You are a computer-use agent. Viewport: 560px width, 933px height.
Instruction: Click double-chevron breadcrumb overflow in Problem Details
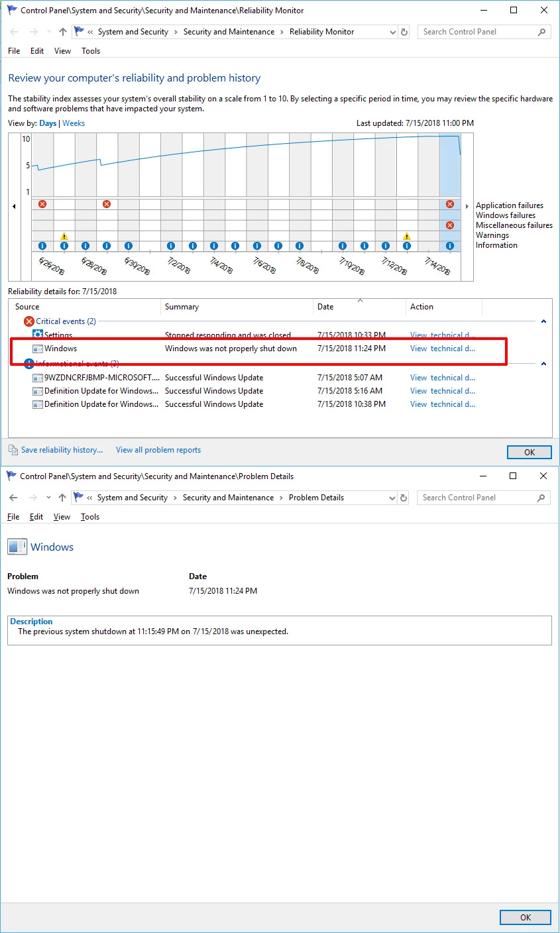click(90, 498)
